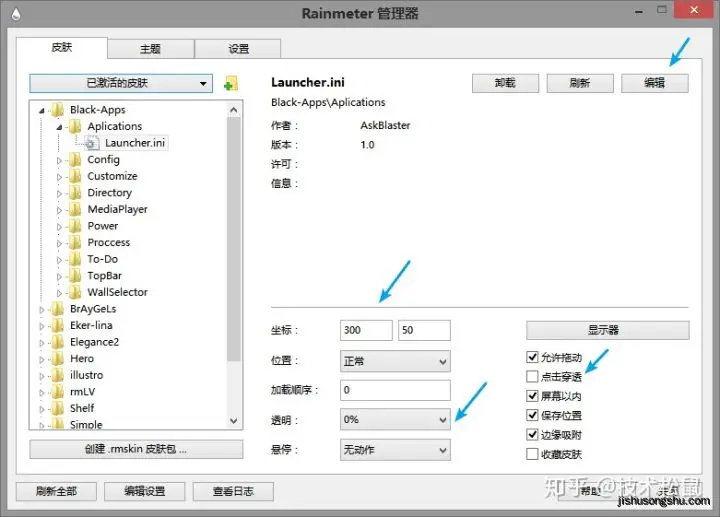Switch to the 设置 tab
The height and width of the screenshot is (517, 720).
click(238, 49)
